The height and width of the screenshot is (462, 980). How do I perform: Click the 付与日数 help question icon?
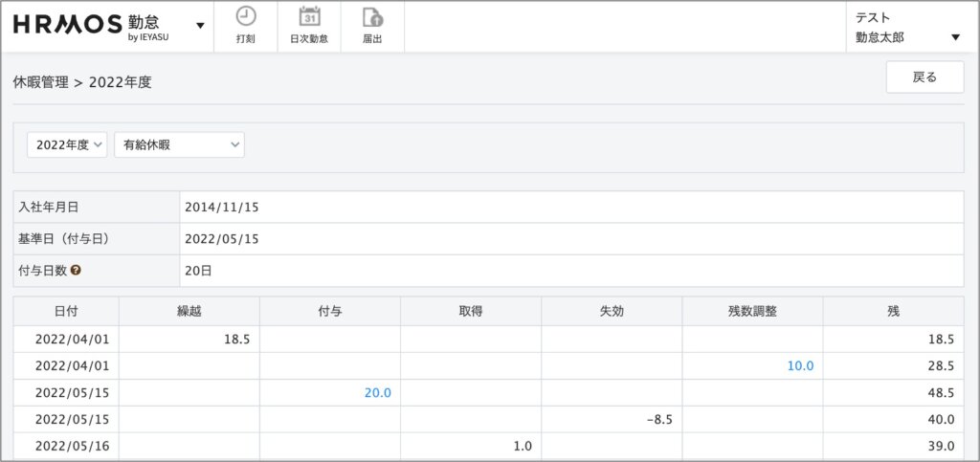point(76,270)
